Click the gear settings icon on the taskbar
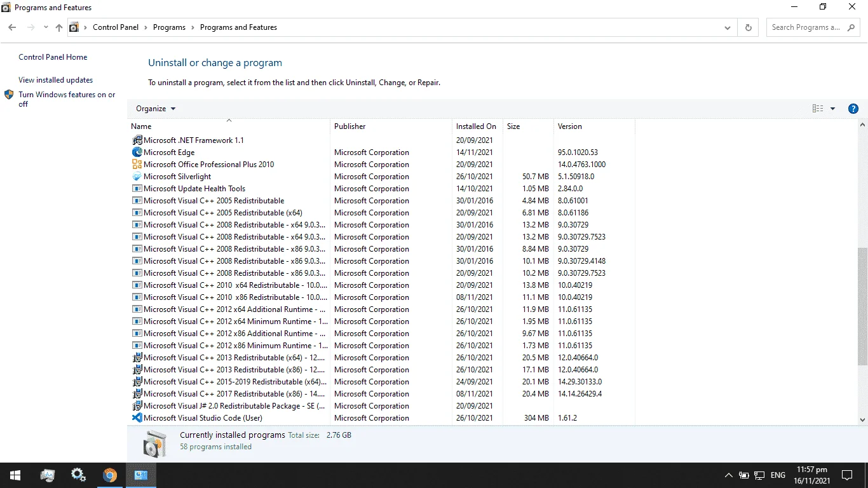868x488 pixels. tap(78, 475)
